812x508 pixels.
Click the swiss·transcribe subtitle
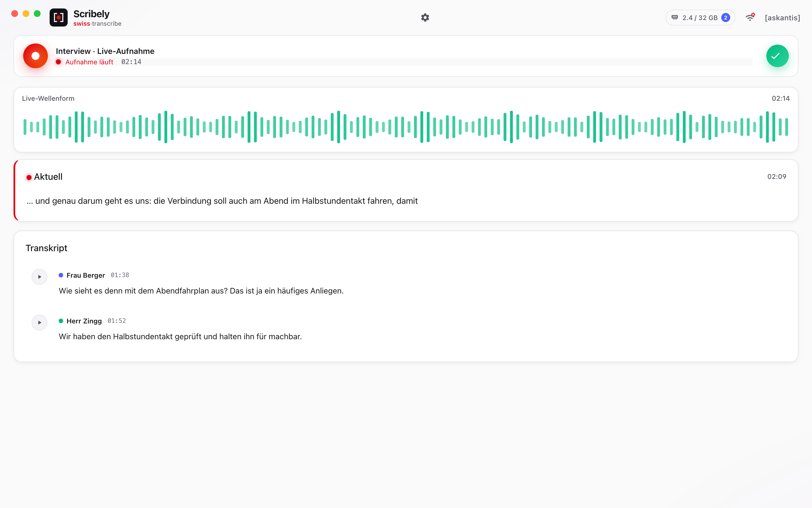(97, 23)
